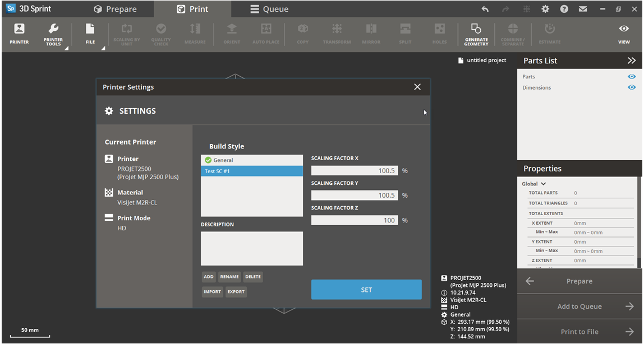Switch to the Prepare tab

[116, 9]
